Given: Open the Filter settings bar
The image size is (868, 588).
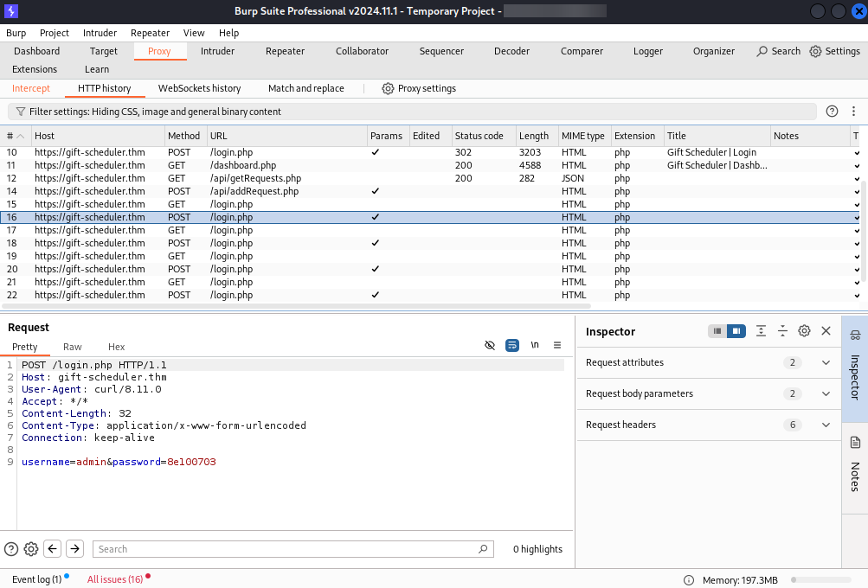Looking at the screenshot, I should point(412,112).
